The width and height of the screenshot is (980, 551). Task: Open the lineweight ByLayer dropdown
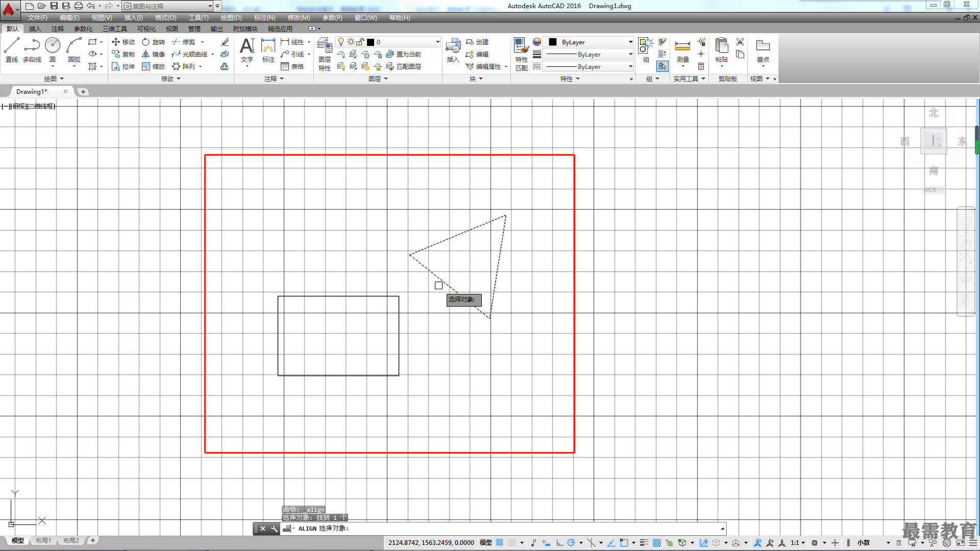(x=589, y=54)
